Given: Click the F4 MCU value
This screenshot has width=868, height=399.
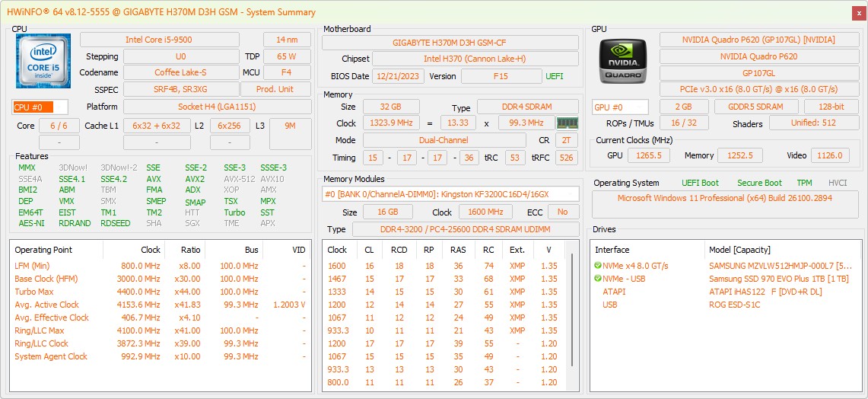Looking at the screenshot, I should 287,72.
